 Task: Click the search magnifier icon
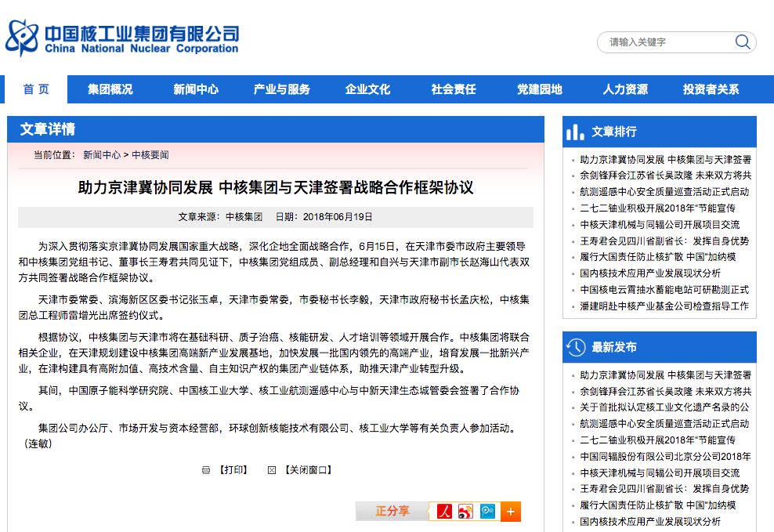743,42
